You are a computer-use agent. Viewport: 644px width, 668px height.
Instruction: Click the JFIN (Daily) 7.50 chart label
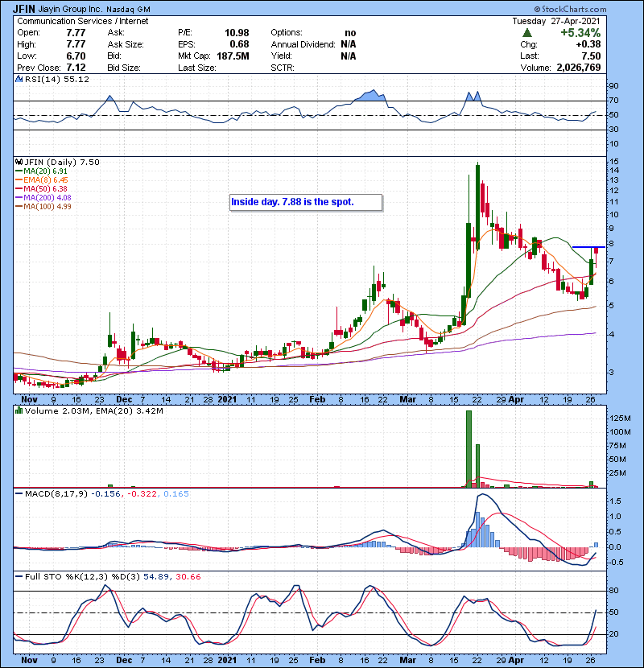point(62,163)
